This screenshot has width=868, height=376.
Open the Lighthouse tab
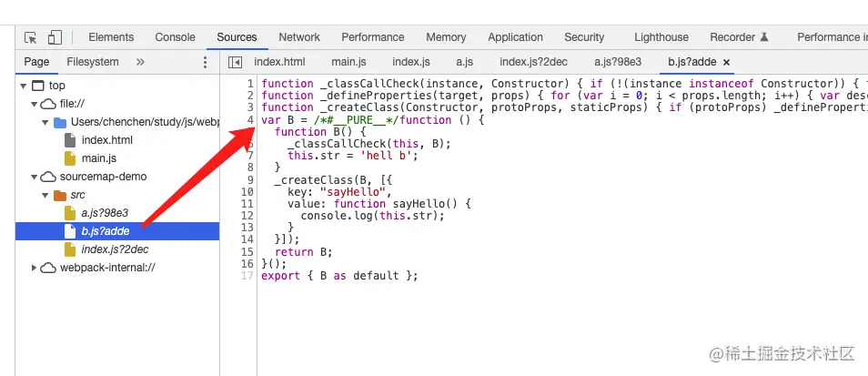click(661, 37)
